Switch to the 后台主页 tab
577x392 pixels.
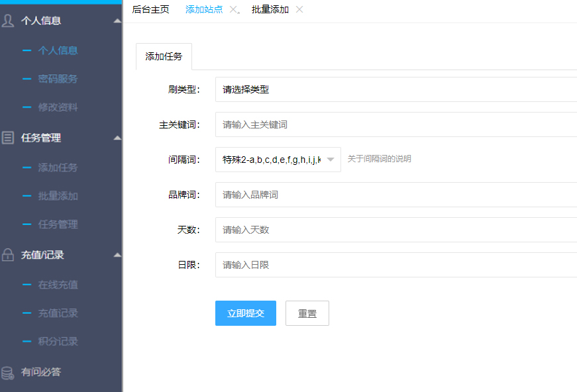coord(150,9)
